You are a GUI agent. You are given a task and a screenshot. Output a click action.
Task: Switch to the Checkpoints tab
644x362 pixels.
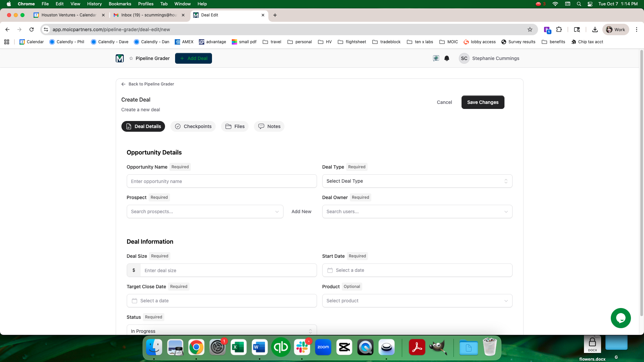tap(193, 126)
